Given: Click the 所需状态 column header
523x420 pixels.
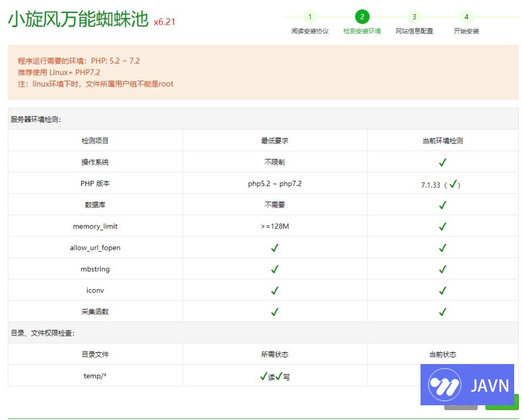Looking at the screenshot, I should tap(274, 354).
